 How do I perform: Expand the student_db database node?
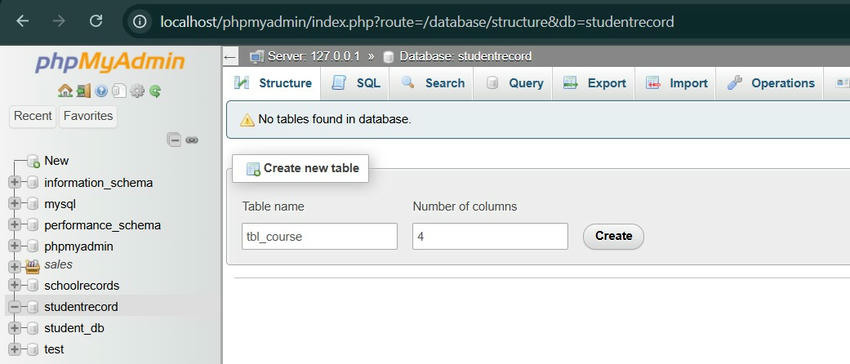(15, 328)
